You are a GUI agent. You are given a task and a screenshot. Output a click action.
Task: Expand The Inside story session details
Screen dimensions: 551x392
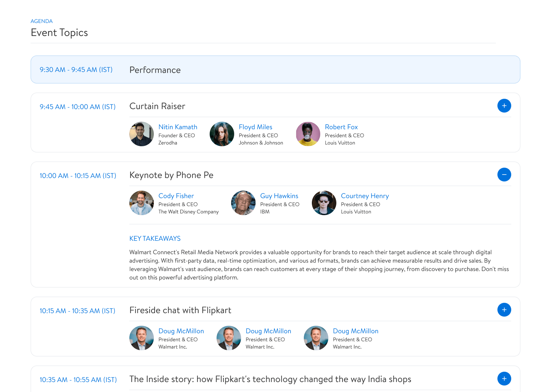click(504, 379)
